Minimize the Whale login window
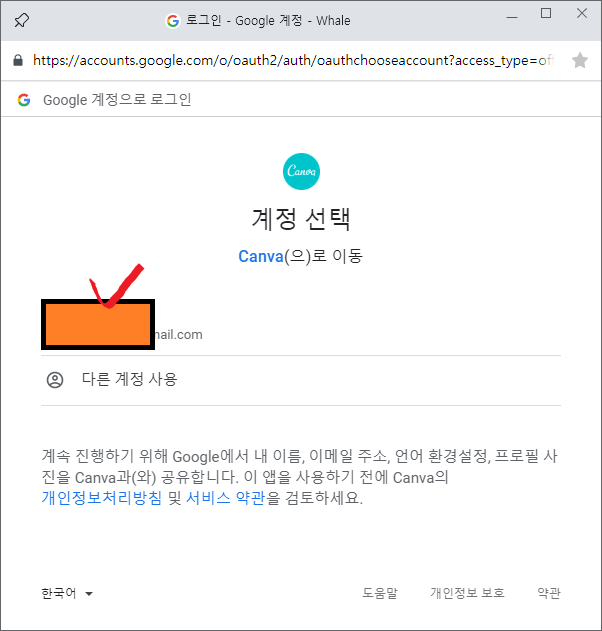The image size is (602, 631). (512, 17)
